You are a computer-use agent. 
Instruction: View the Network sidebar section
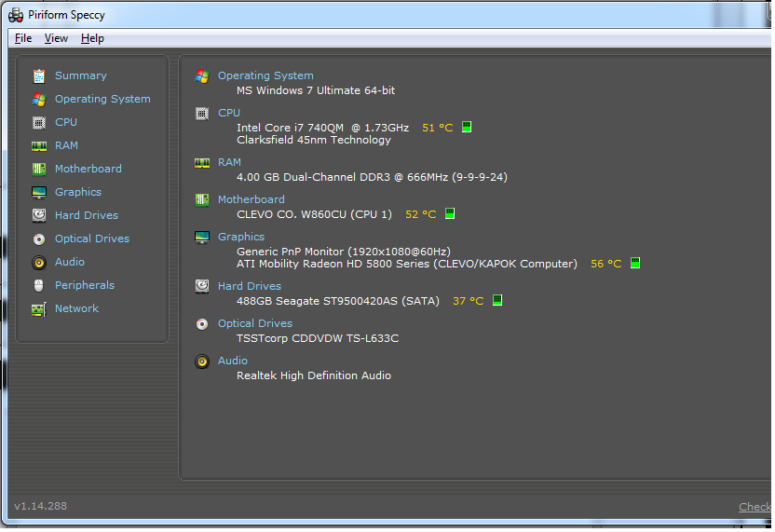point(76,308)
